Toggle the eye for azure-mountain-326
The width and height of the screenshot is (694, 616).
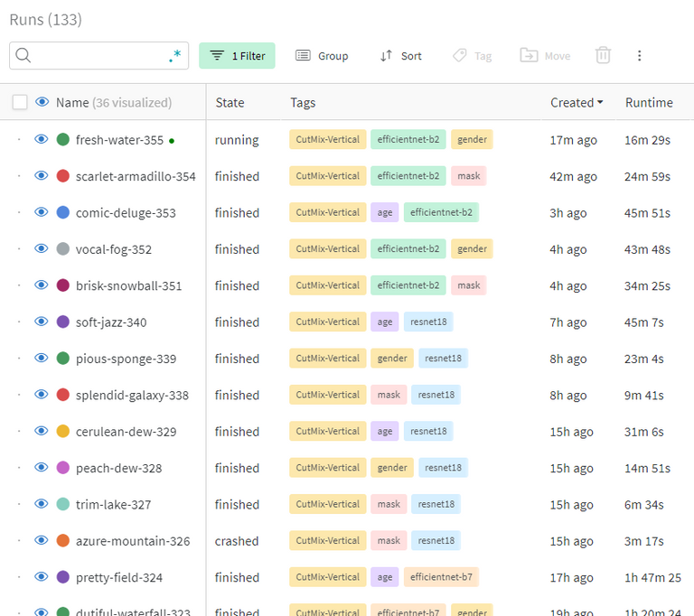[42, 540]
